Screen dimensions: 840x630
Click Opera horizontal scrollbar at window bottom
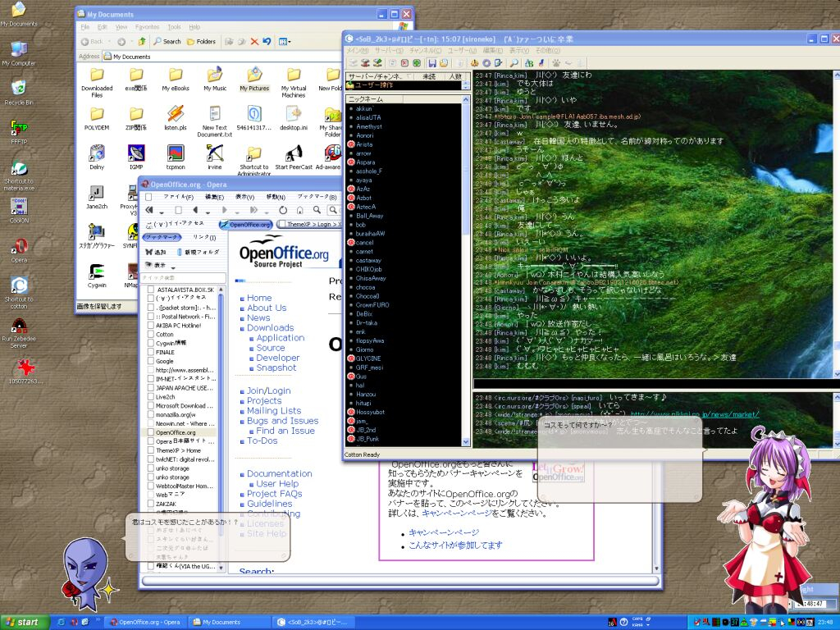pos(399,581)
